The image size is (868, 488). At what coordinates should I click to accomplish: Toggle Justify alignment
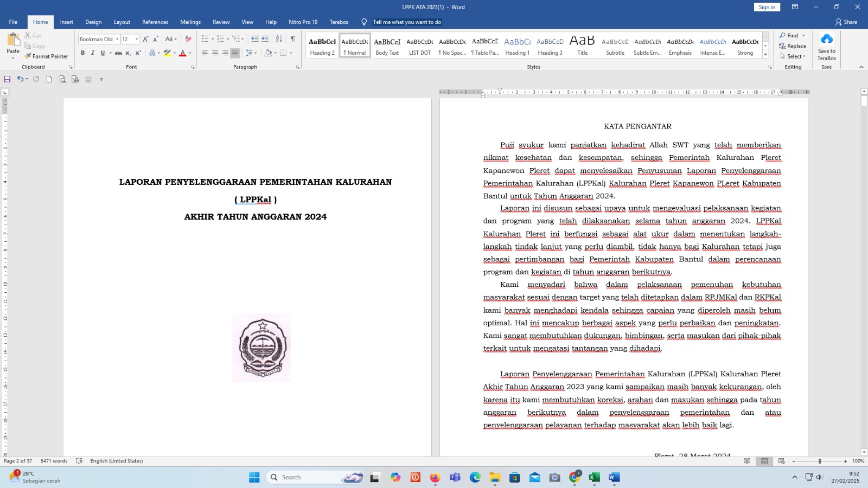tap(235, 53)
